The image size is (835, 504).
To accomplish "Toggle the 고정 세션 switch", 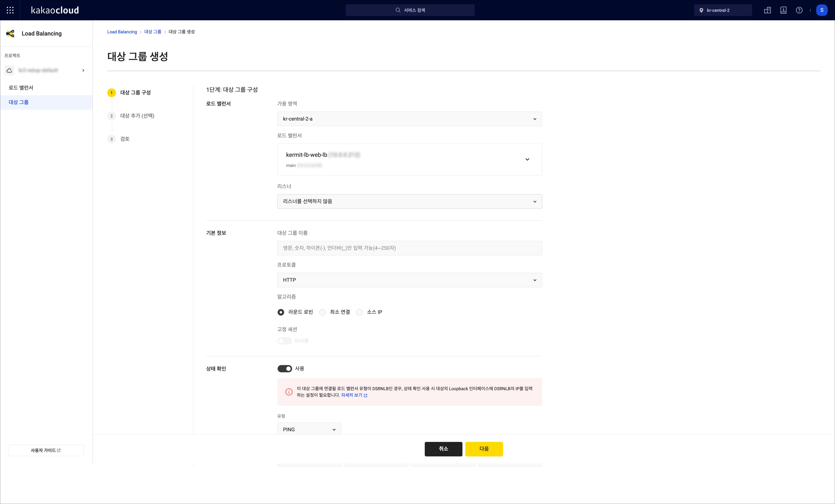I will (x=284, y=341).
